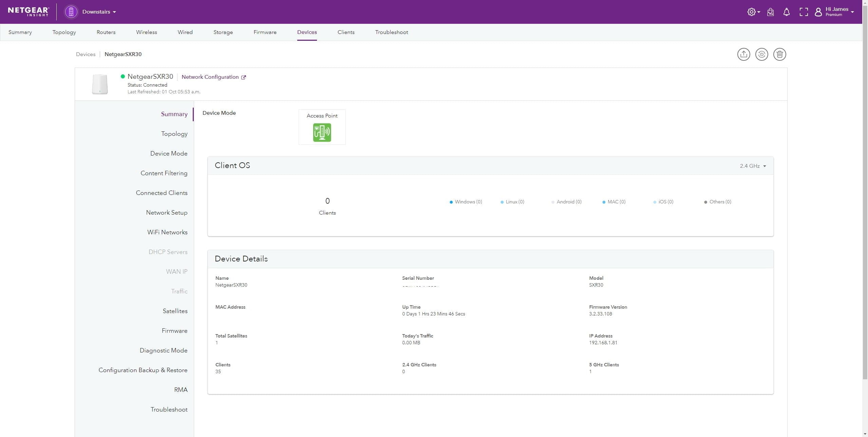Click the reboot device icon

click(x=761, y=54)
